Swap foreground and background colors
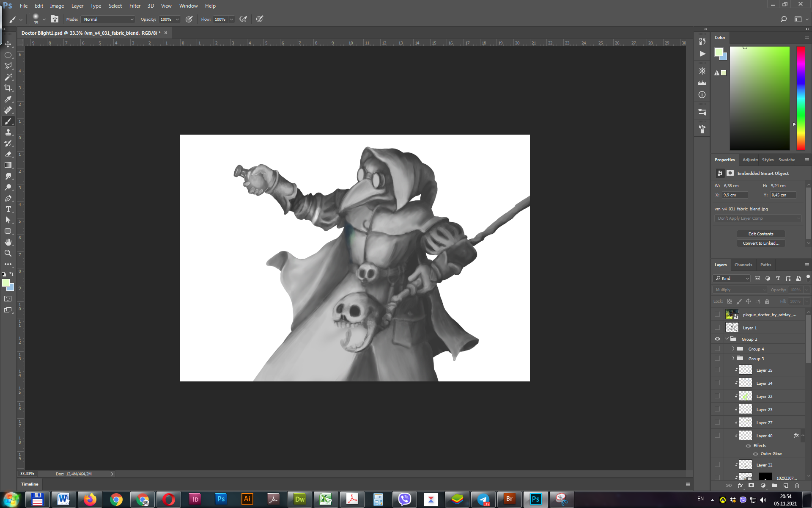This screenshot has width=812, height=508. point(12,274)
